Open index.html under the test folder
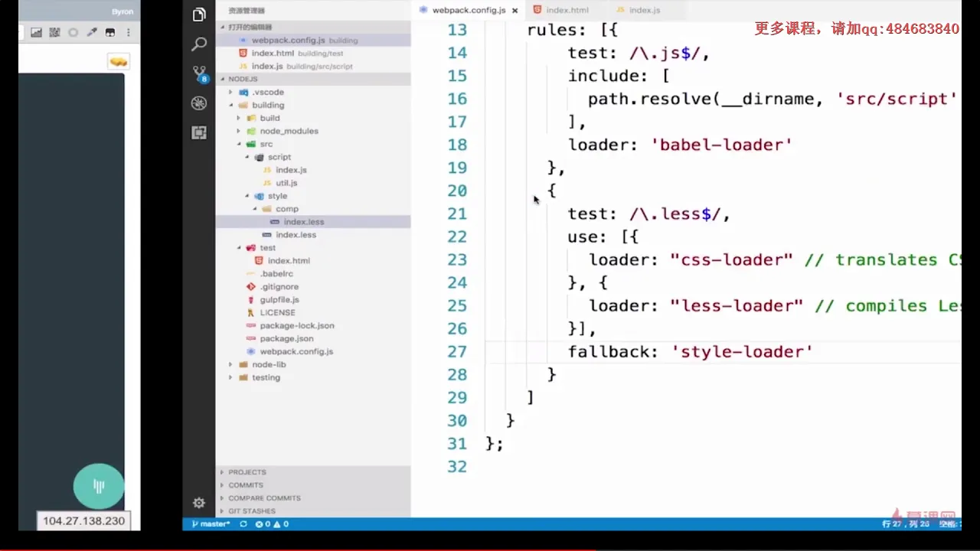 (313, 260)
